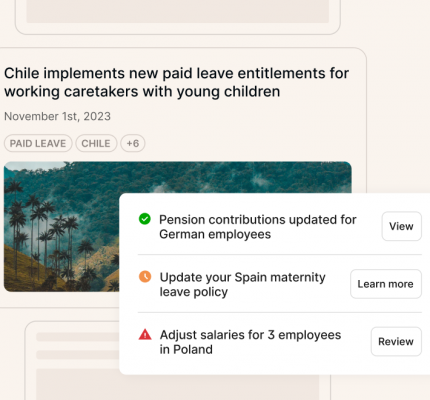430x400 pixels.
Task: Click the orange clock pending icon
Action: tap(145, 276)
